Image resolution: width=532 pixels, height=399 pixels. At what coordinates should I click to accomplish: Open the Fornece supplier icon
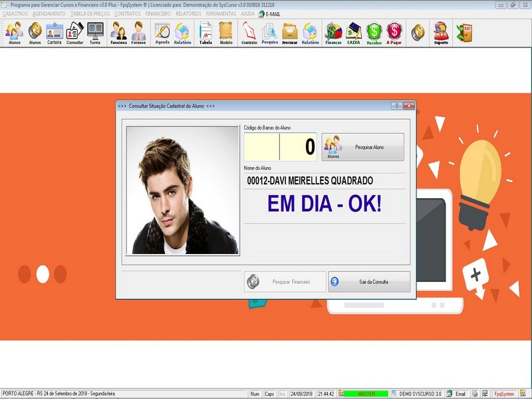point(138,33)
